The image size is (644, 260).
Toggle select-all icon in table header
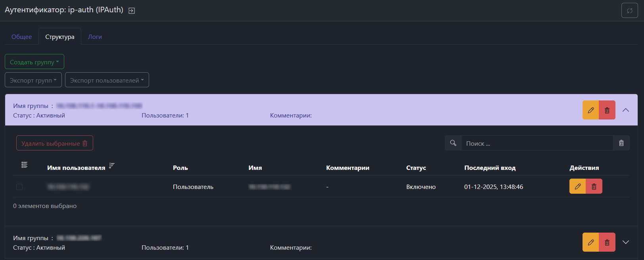pos(24,165)
